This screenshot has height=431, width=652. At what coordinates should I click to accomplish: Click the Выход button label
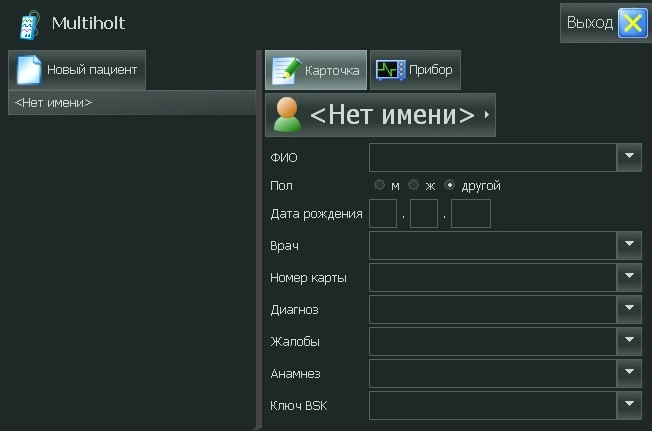click(590, 22)
